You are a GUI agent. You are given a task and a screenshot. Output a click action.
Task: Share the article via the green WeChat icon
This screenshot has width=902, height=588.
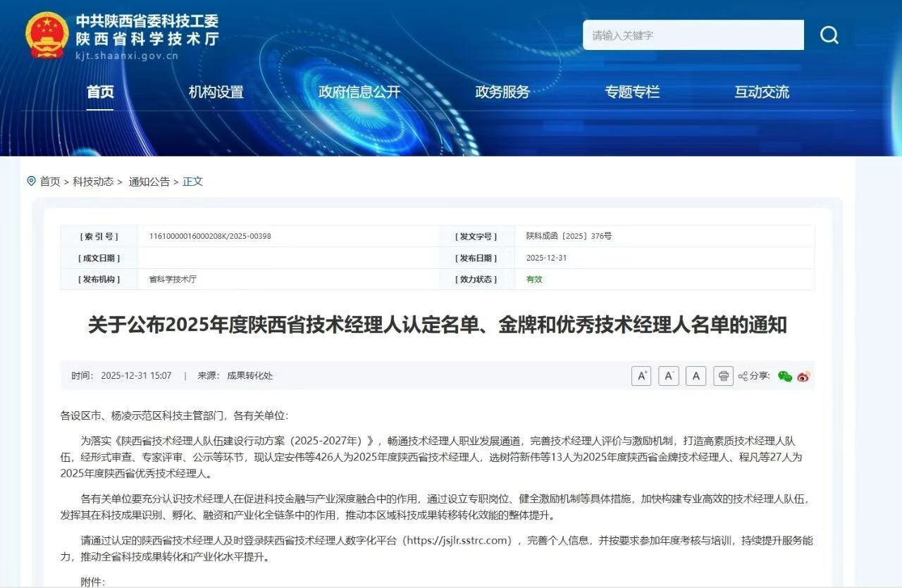point(784,376)
